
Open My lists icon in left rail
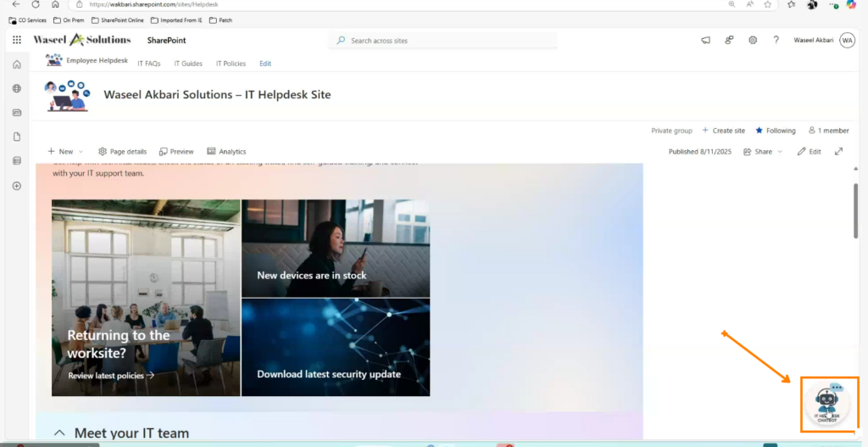(17, 160)
